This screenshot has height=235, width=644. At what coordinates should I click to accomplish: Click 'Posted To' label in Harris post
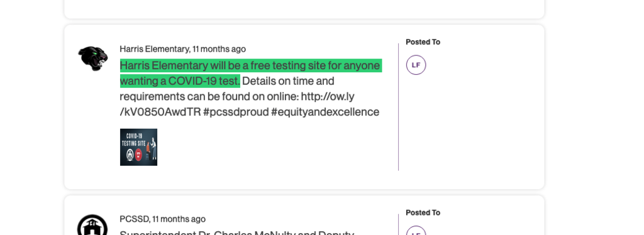(x=423, y=42)
